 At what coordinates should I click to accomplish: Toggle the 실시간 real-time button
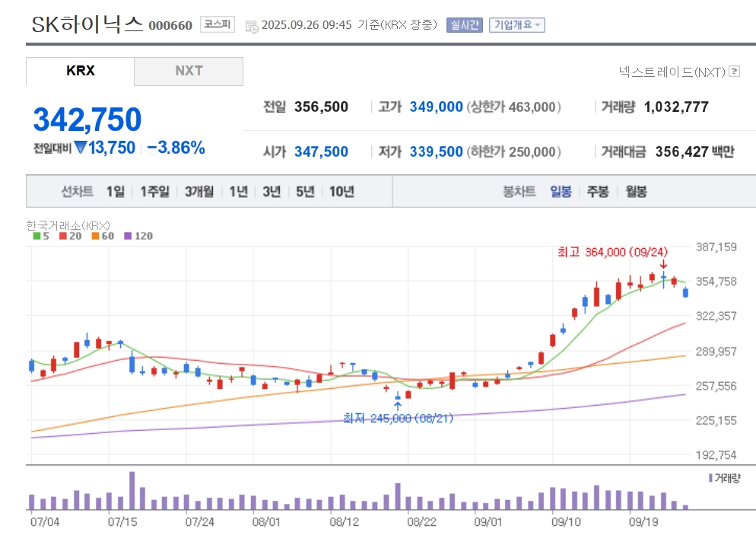click(x=464, y=25)
